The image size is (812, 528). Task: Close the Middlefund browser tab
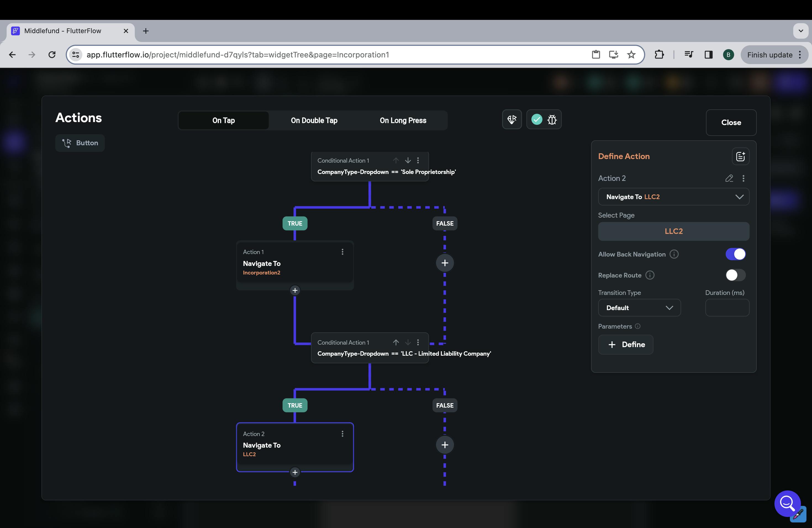[126, 31]
